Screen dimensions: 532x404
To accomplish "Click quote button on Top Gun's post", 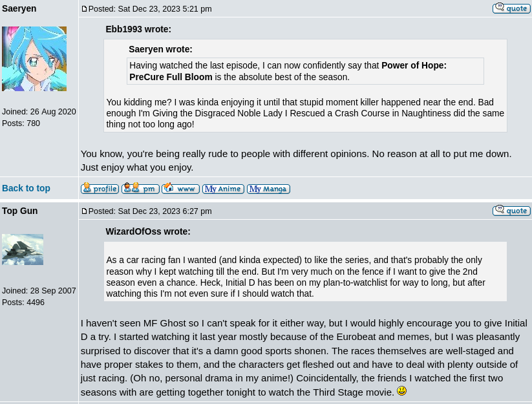I will [511, 211].
